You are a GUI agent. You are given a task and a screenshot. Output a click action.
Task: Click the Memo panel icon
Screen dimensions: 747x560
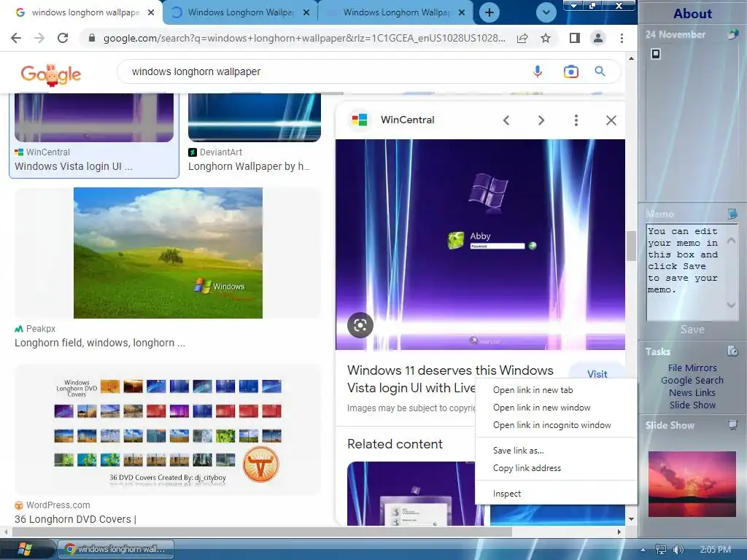pyautogui.click(x=732, y=214)
